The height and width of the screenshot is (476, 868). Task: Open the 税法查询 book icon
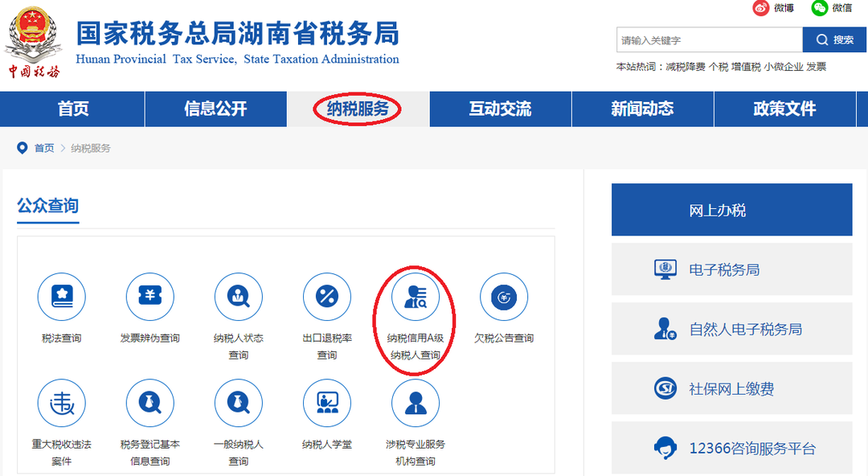tap(61, 297)
